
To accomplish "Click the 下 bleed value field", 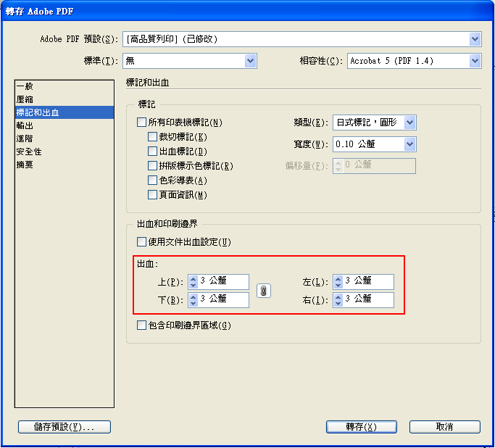I will pyautogui.click(x=223, y=300).
